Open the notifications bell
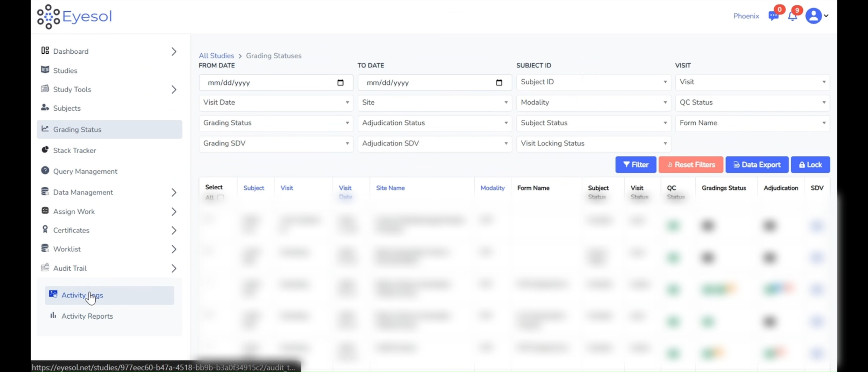The width and height of the screenshot is (868, 372). pos(792,16)
